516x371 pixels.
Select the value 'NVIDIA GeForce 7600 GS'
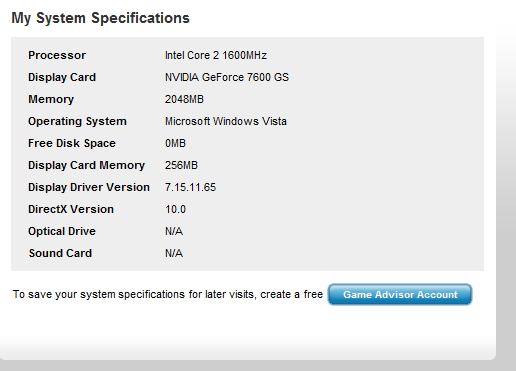(x=227, y=77)
